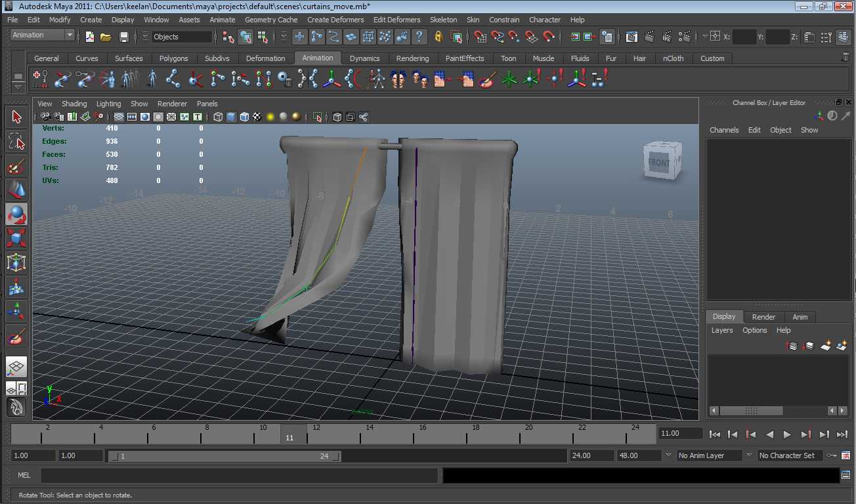Switch to the nCloth shelf tab
The image size is (856, 504).
point(673,58)
